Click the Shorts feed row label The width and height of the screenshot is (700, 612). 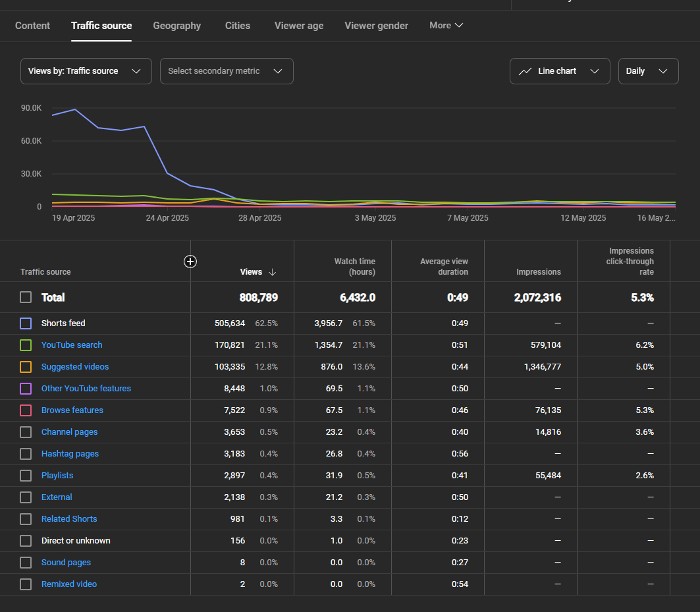[x=63, y=323]
